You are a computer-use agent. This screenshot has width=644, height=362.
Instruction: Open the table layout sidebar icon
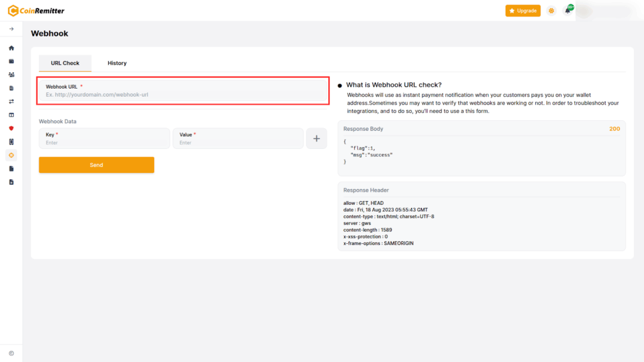[11, 115]
